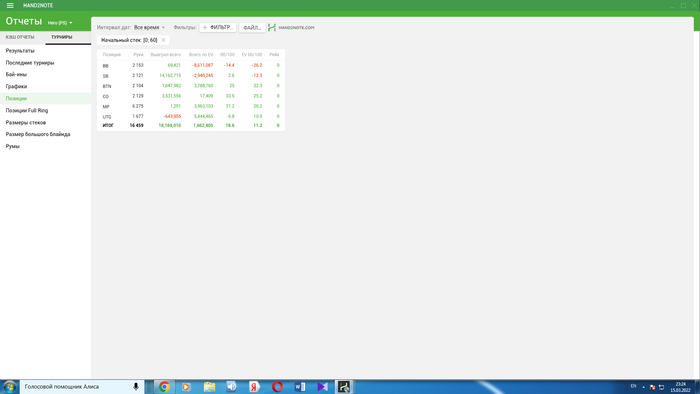
Task: Switch to the Турниры tab
Action: [x=62, y=37]
